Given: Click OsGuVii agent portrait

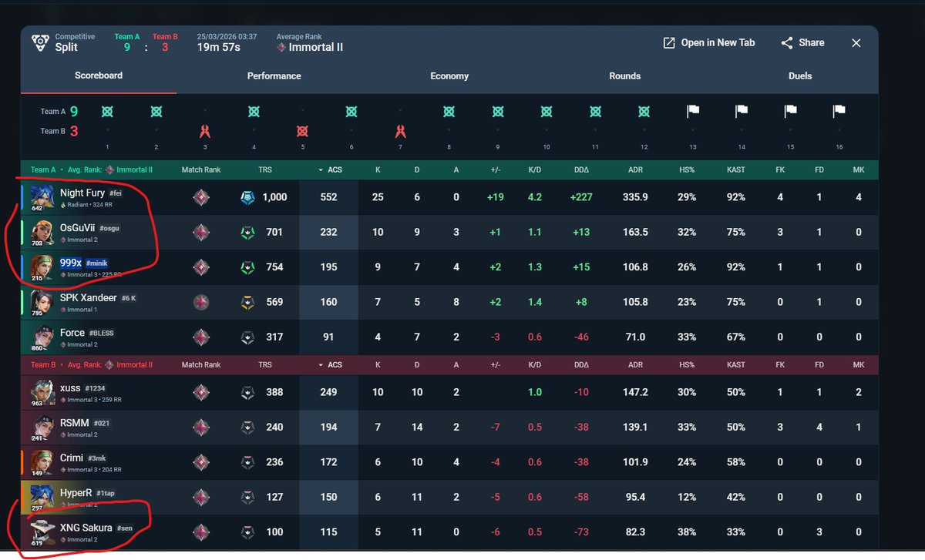Looking at the screenshot, I should tap(41, 233).
